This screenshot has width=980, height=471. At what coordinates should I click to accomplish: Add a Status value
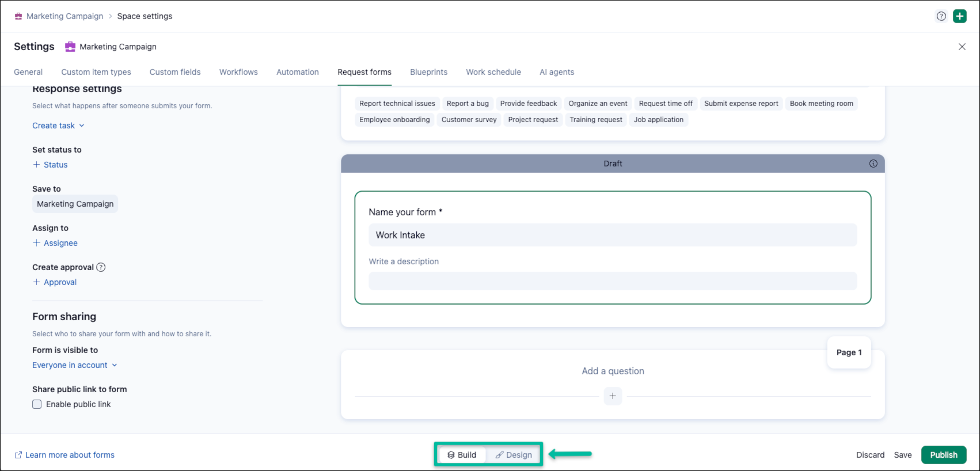(50, 165)
